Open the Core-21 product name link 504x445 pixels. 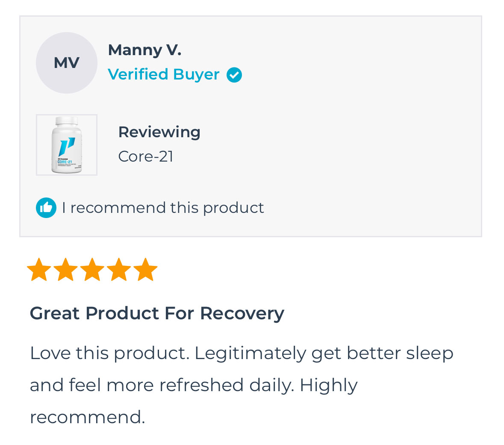[146, 156]
